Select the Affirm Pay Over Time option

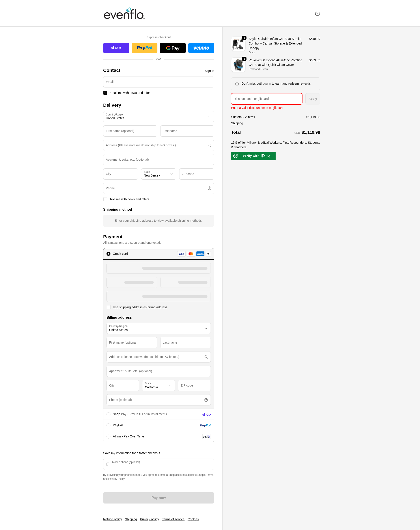(x=108, y=437)
